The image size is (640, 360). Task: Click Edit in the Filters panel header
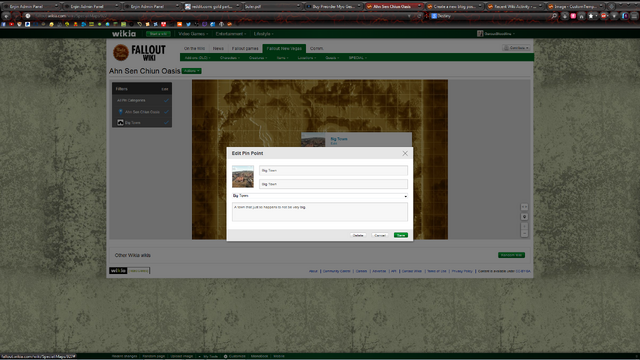pos(165,89)
